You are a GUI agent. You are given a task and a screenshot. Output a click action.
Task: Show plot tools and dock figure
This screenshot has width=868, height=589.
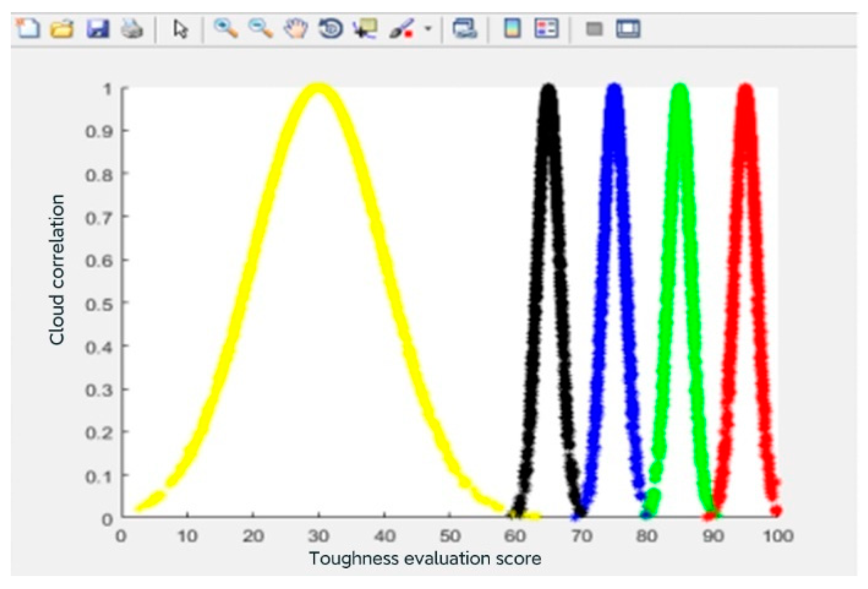(628, 29)
